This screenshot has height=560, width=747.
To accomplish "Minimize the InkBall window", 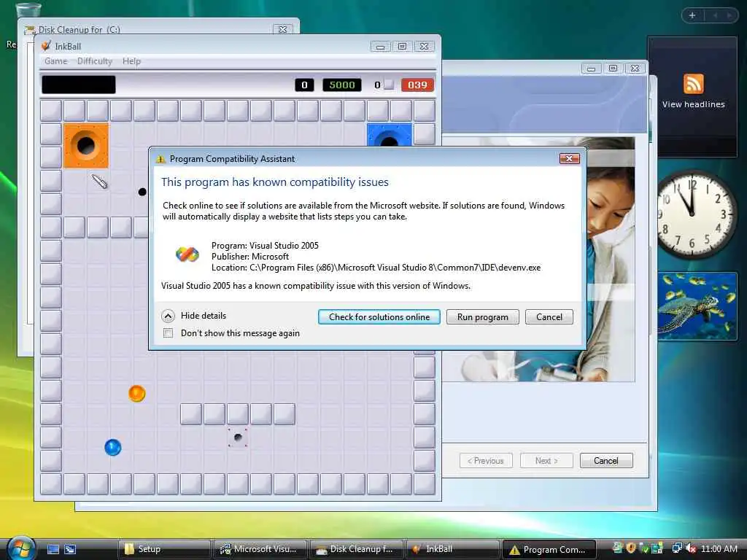I will pos(380,46).
